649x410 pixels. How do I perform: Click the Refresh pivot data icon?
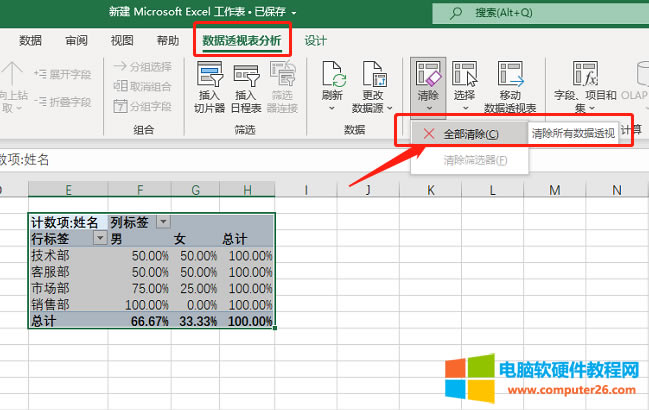coord(333,77)
